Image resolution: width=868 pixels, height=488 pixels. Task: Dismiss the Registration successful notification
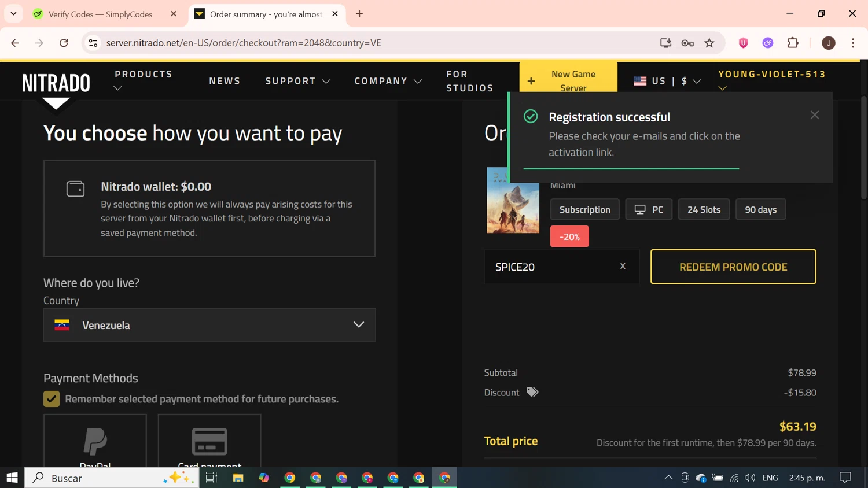click(x=815, y=115)
